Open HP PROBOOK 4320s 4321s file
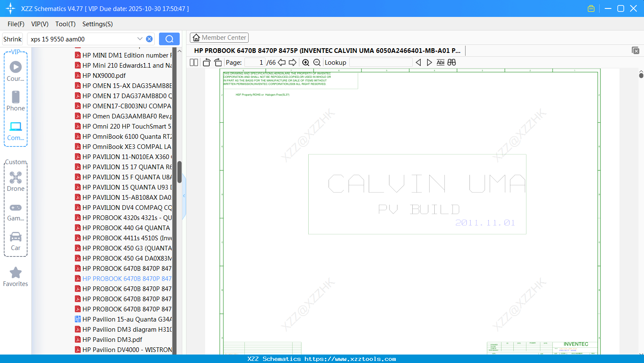644x363 pixels. coord(123,217)
